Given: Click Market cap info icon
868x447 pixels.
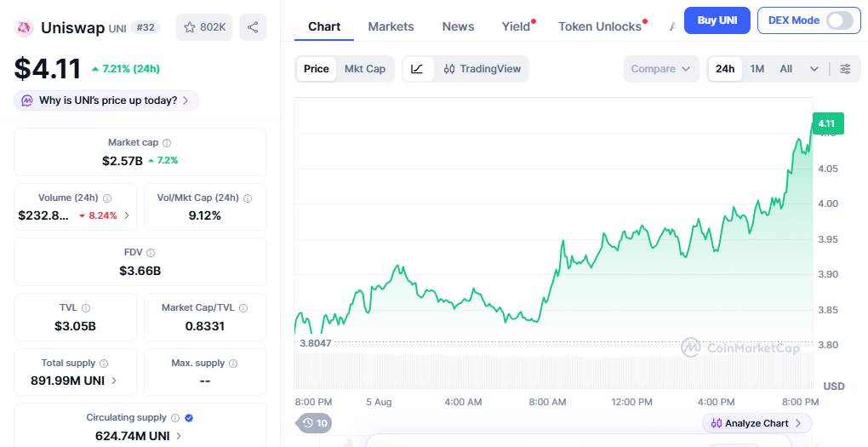Looking at the screenshot, I should [167, 143].
